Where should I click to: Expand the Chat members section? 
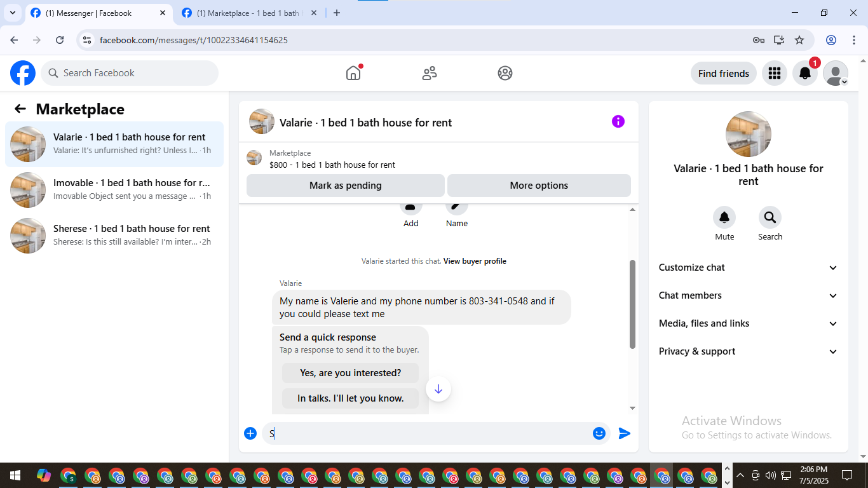pos(749,295)
